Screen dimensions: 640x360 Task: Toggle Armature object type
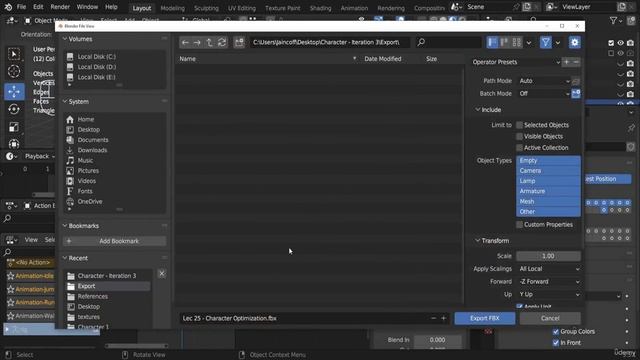[548, 191]
